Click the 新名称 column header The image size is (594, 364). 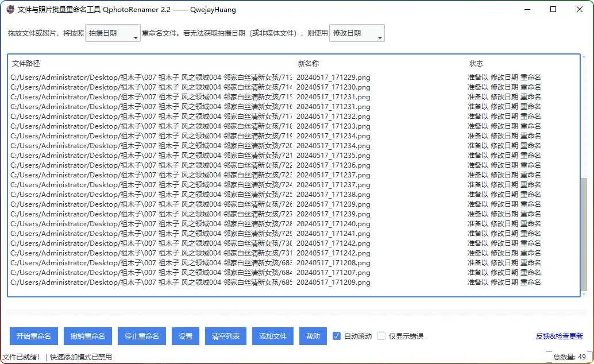308,63
